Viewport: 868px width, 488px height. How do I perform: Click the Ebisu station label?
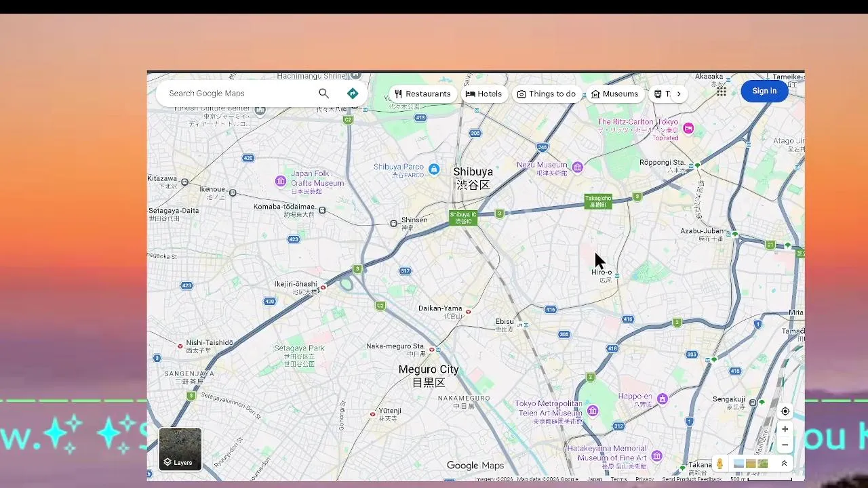point(505,325)
